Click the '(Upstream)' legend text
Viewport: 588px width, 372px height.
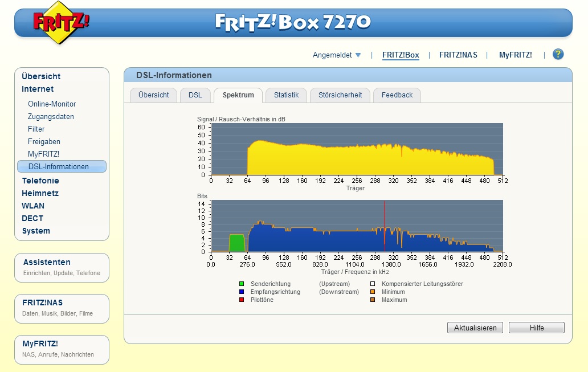pyautogui.click(x=334, y=284)
